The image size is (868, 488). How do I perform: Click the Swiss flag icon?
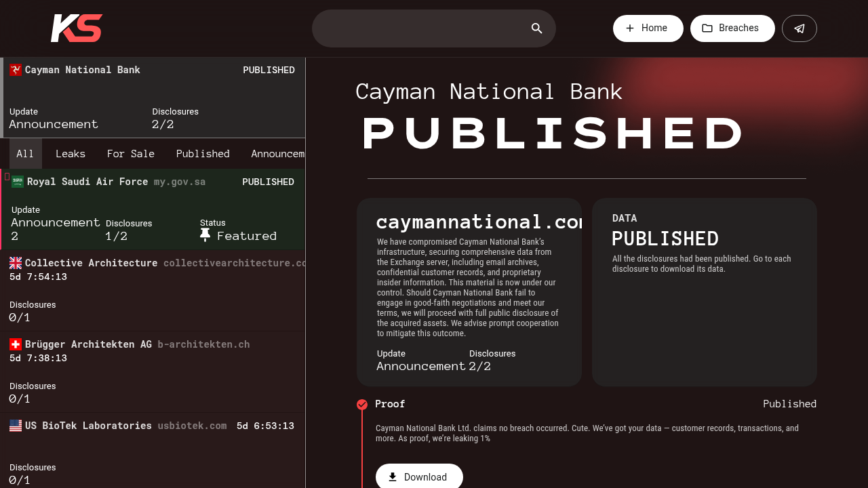16,344
